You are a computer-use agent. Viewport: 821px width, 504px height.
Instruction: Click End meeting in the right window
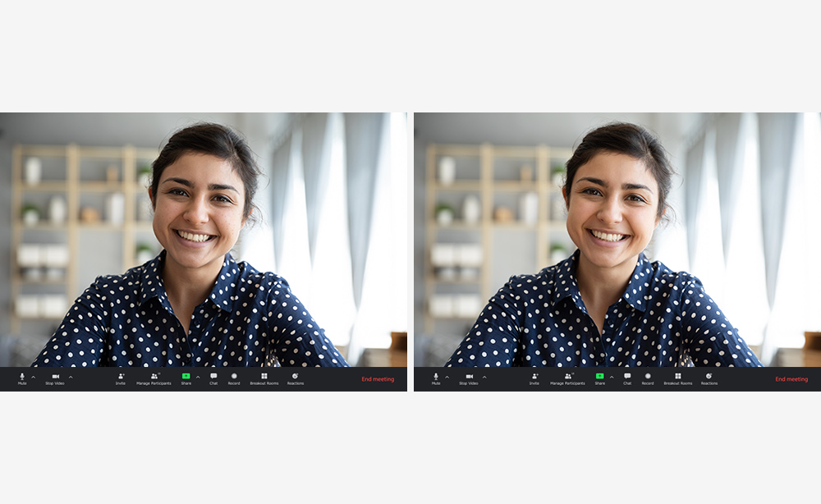click(x=791, y=379)
